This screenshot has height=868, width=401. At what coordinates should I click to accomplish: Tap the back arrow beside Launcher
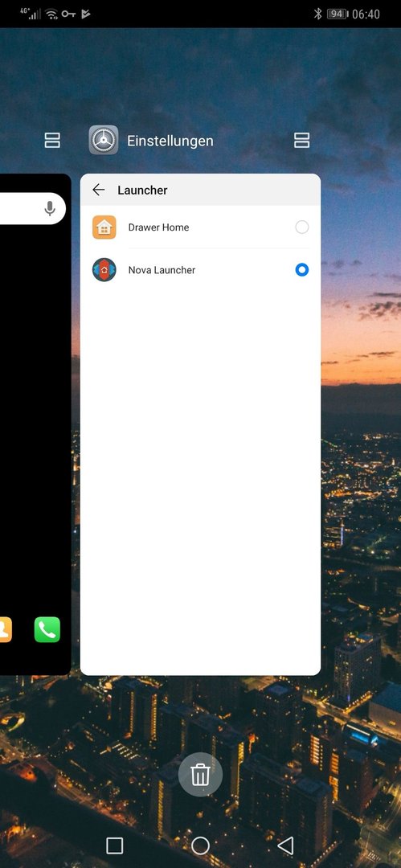pyautogui.click(x=99, y=190)
